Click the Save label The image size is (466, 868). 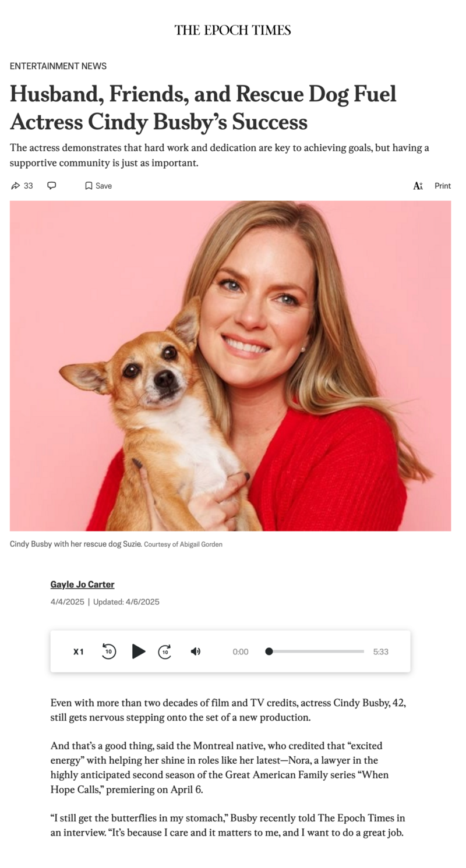(104, 186)
